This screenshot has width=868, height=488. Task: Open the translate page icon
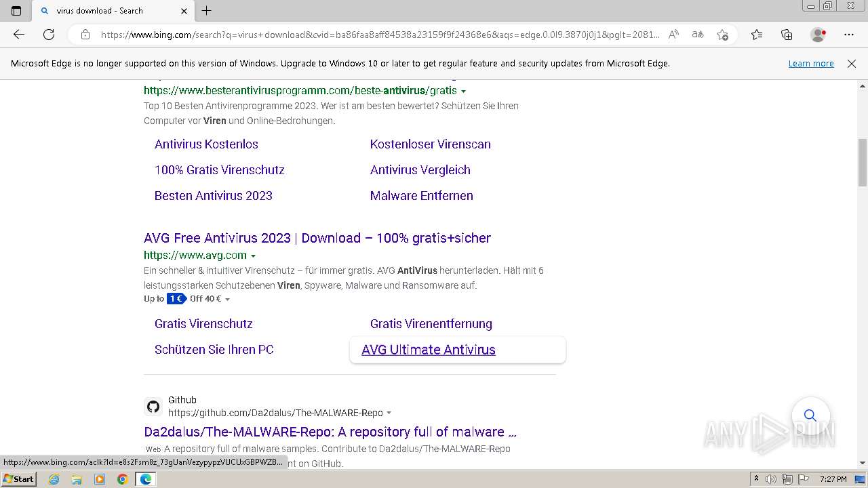[698, 35]
